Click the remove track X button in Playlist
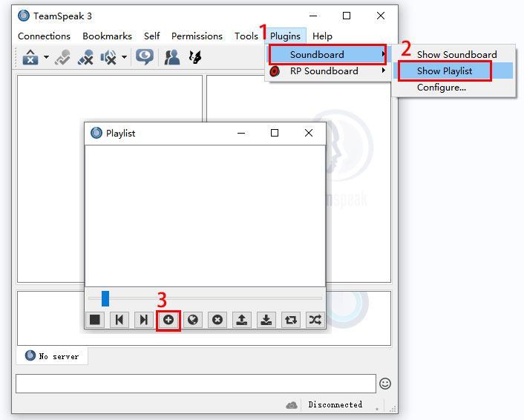 coord(217,320)
